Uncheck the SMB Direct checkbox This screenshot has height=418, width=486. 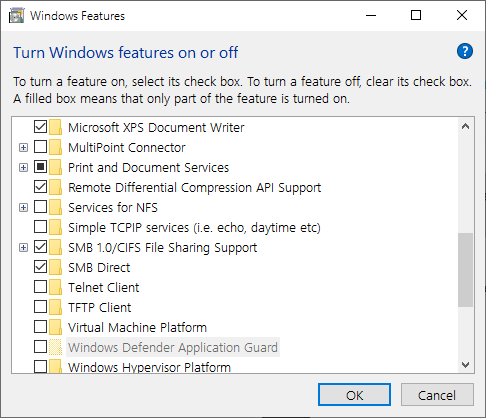[40, 267]
